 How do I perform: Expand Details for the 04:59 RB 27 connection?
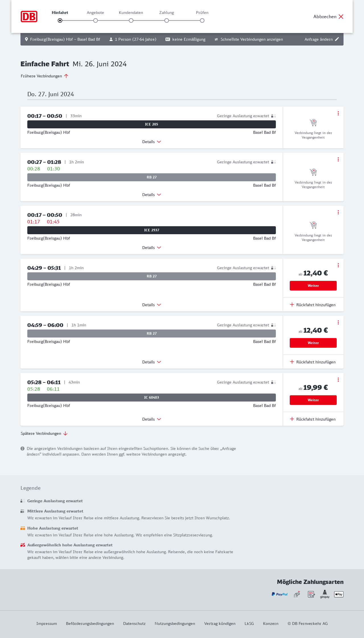tap(152, 362)
